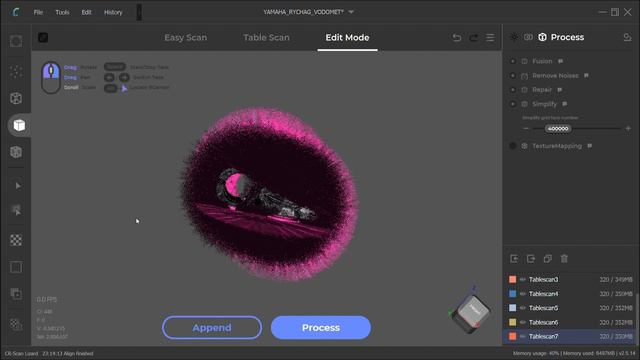The height and width of the screenshot is (360, 640).
Task: Click the blue Process button
Action: [321, 327]
